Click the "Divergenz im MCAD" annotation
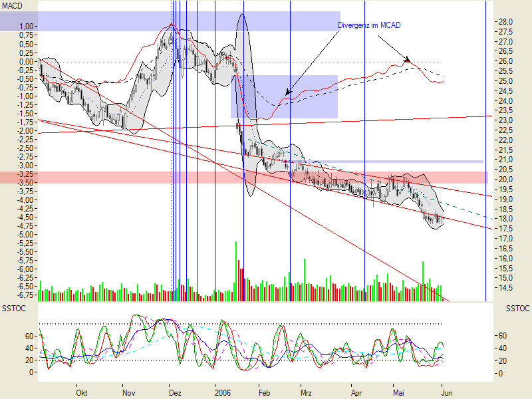The image size is (532, 399). (x=370, y=25)
